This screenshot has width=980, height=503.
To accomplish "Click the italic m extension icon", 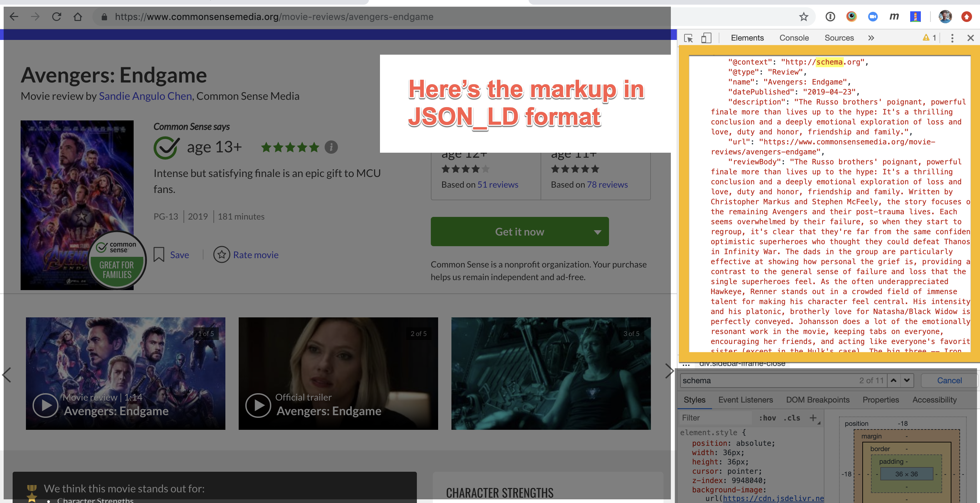I will coord(894,17).
